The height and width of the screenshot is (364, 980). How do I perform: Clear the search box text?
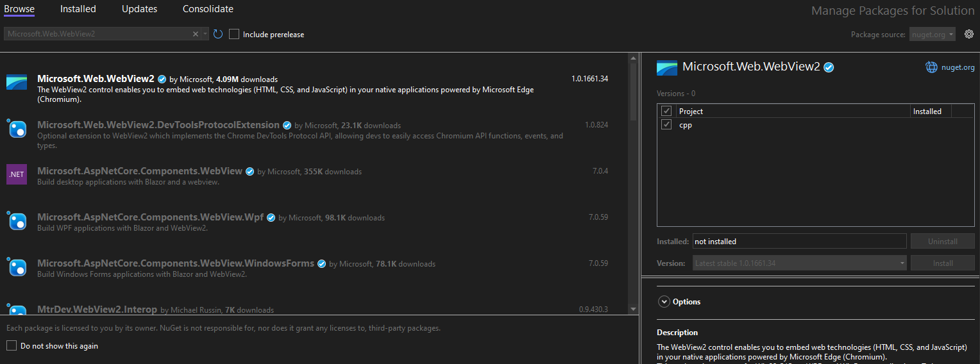196,34
